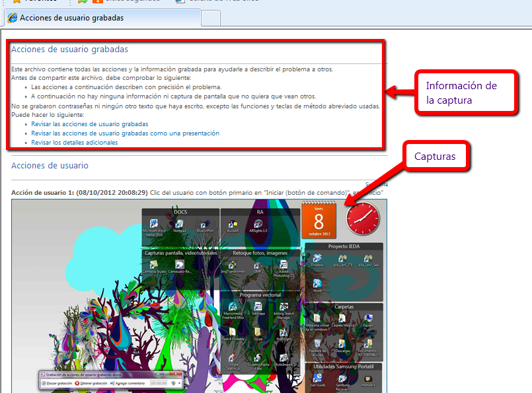This screenshot has width=532, height=393.
Task: Click the DOCS group header
Action: tap(180, 212)
